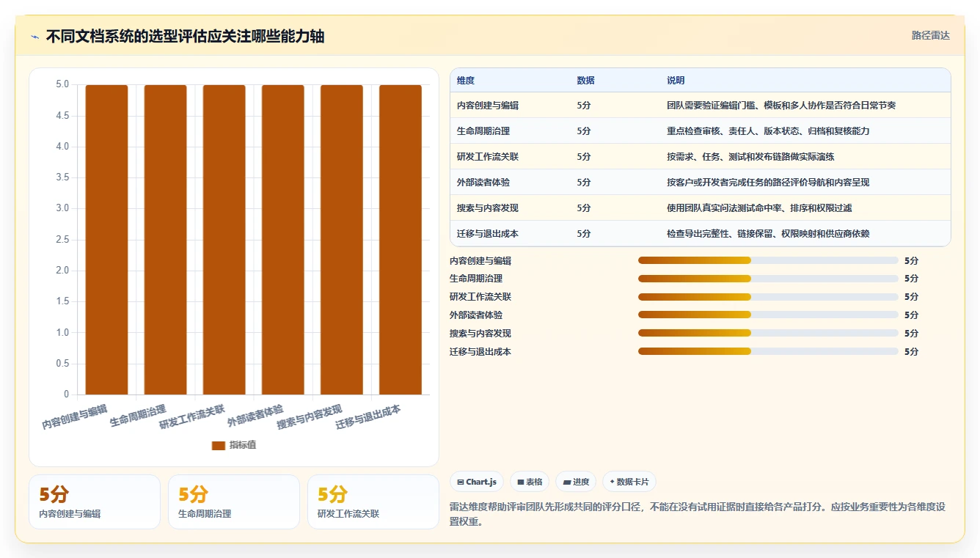Toggle the 指标值 legend swatch in chart

coord(219,445)
